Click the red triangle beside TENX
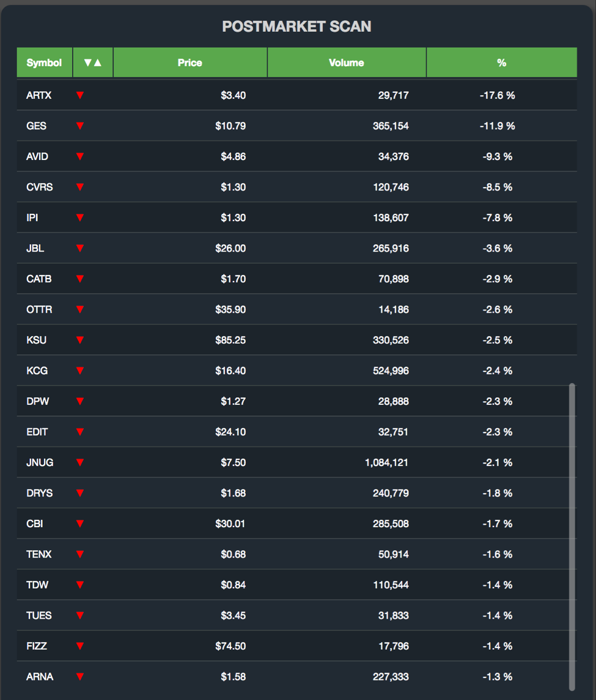The height and width of the screenshot is (700, 596). [x=80, y=555]
